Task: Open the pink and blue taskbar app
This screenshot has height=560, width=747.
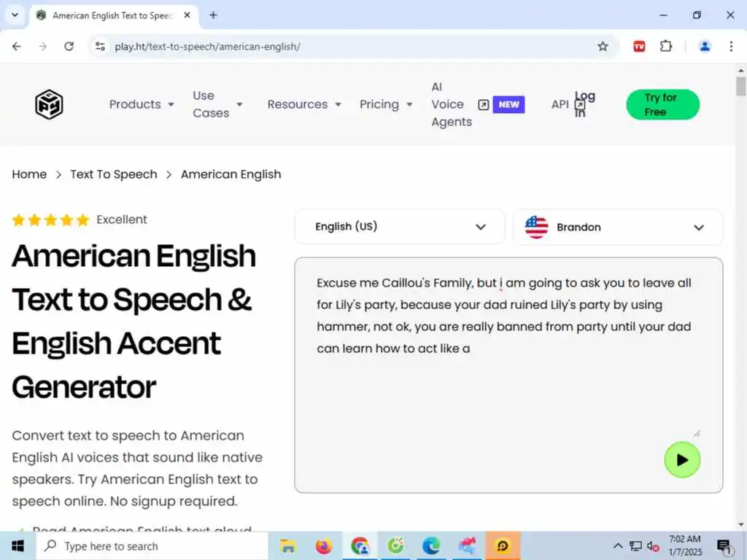Action: pos(467,545)
